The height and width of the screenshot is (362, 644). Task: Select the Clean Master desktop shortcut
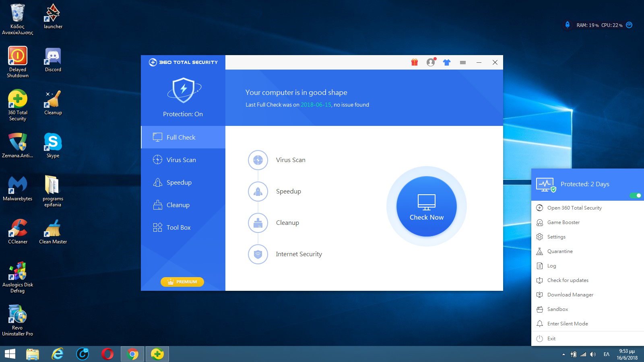pyautogui.click(x=53, y=232)
